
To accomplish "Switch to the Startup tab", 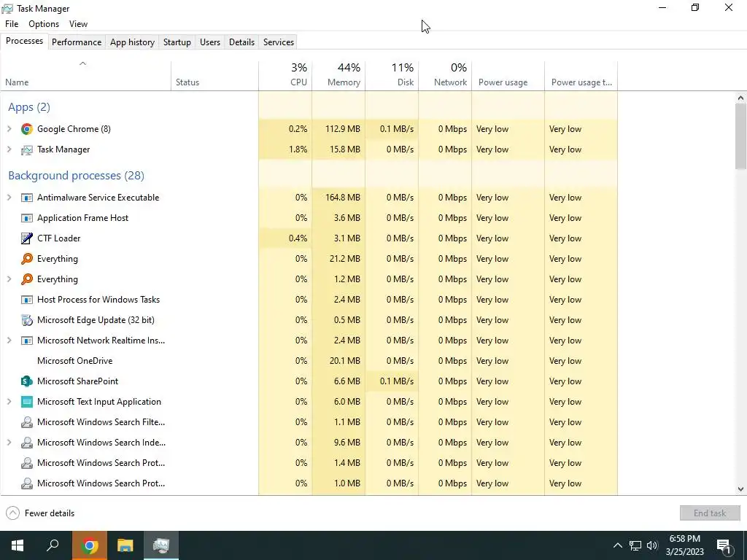I will [x=177, y=42].
